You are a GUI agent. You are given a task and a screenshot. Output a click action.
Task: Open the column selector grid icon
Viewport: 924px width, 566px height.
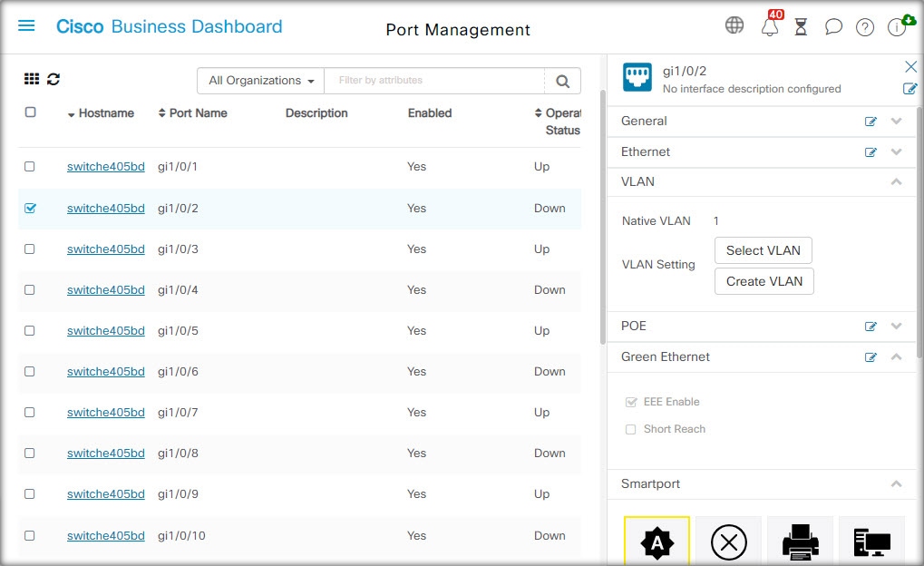(32, 79)
